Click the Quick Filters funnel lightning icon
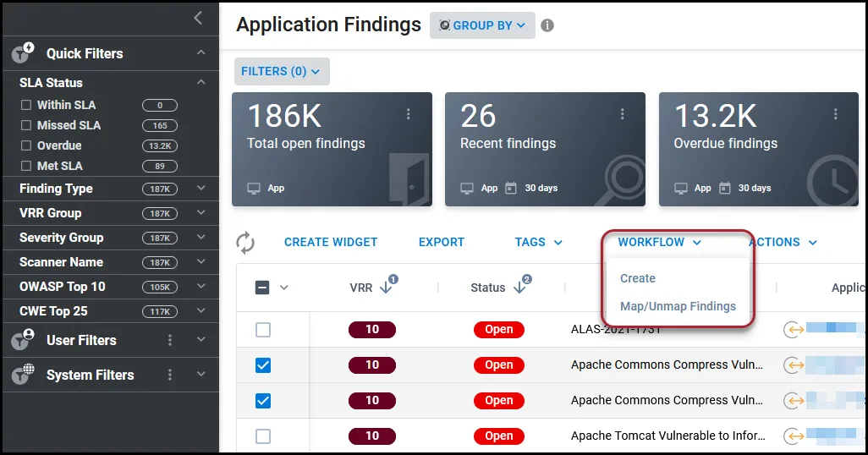The image size is (868, 455). 23,52
